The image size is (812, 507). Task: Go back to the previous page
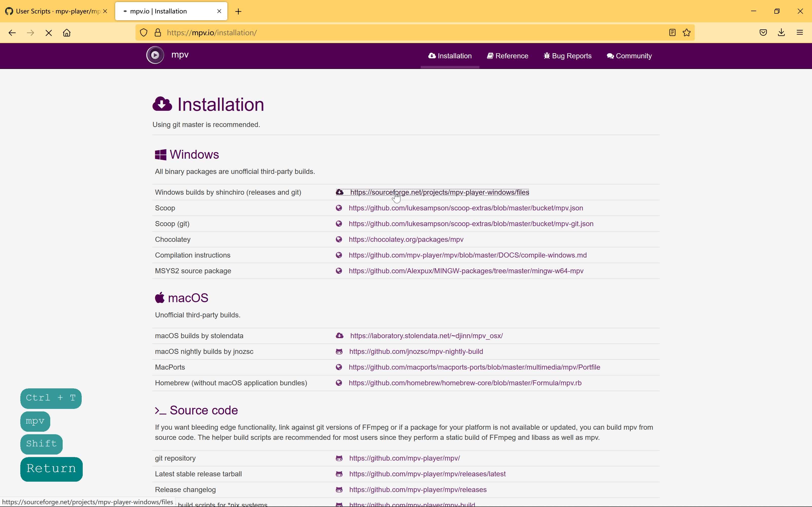pos(12,33)
